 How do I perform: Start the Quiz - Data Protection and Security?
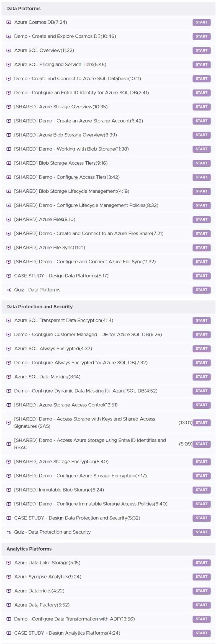pos(201,532)
